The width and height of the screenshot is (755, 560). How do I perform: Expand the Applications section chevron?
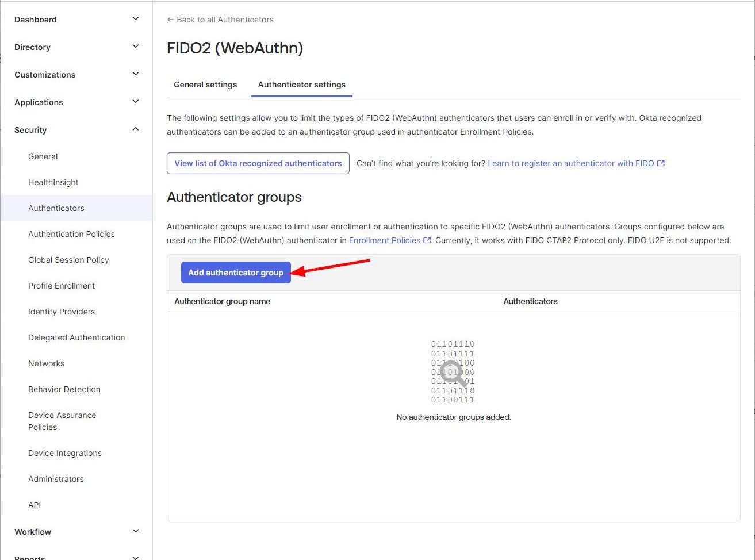click(136, 102)
